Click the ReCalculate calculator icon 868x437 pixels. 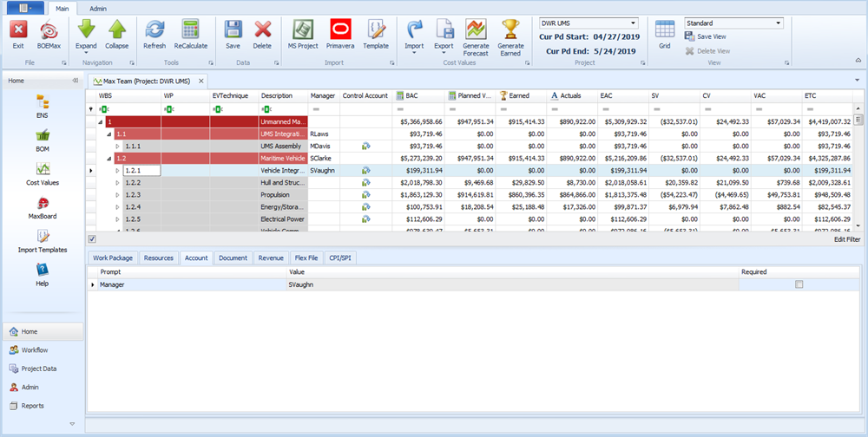pos(190,29)
